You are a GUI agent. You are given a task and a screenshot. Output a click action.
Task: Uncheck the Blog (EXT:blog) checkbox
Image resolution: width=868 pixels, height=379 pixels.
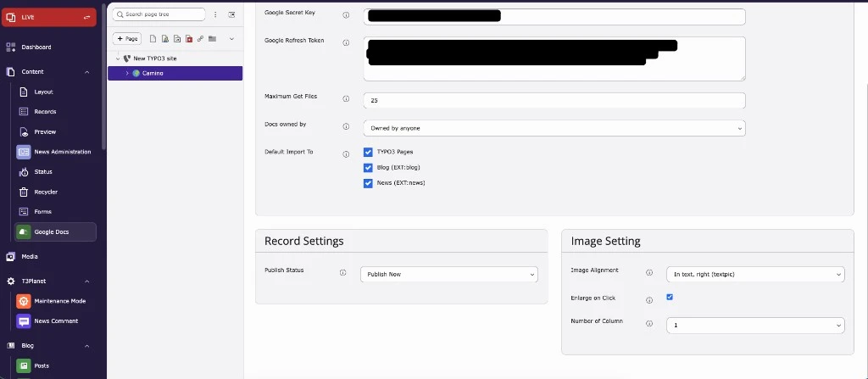[x=368, y=167]
